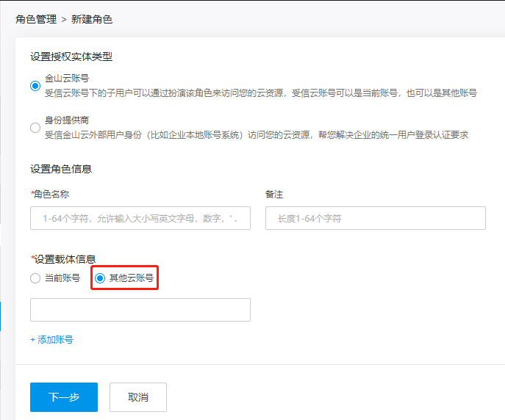This screenshot has width=505, height=420.
Task: Add another account via + 添加账号
Action: pos(52,340)
